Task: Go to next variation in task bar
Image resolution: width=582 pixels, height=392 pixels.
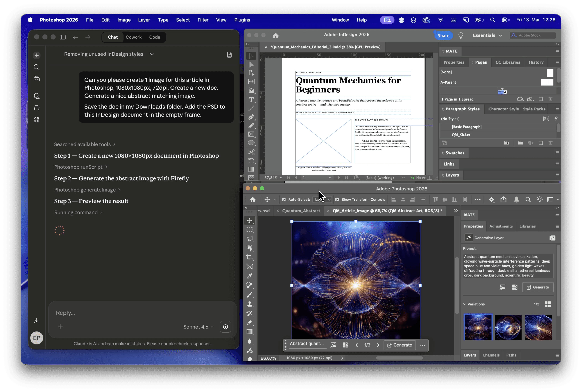Action: [378, 345]
